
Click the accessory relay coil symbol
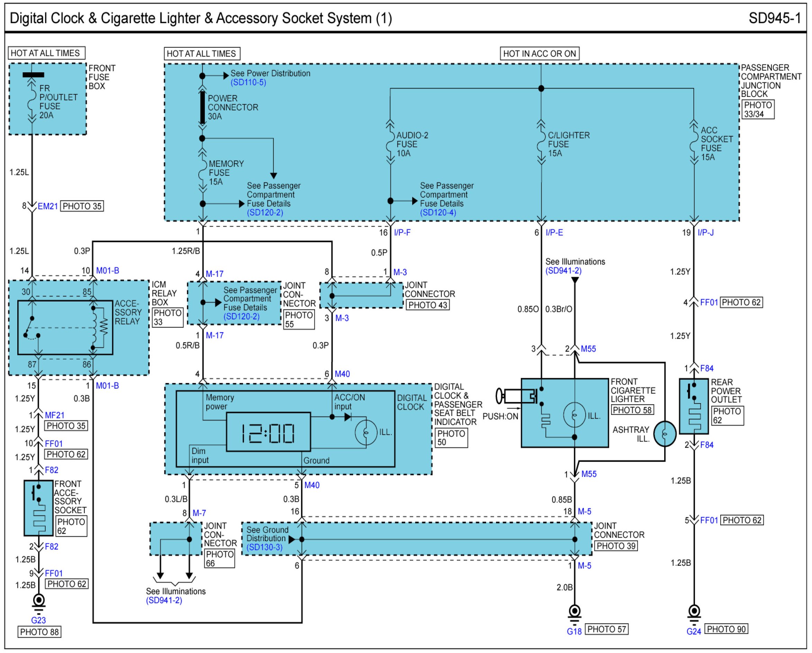94,328
